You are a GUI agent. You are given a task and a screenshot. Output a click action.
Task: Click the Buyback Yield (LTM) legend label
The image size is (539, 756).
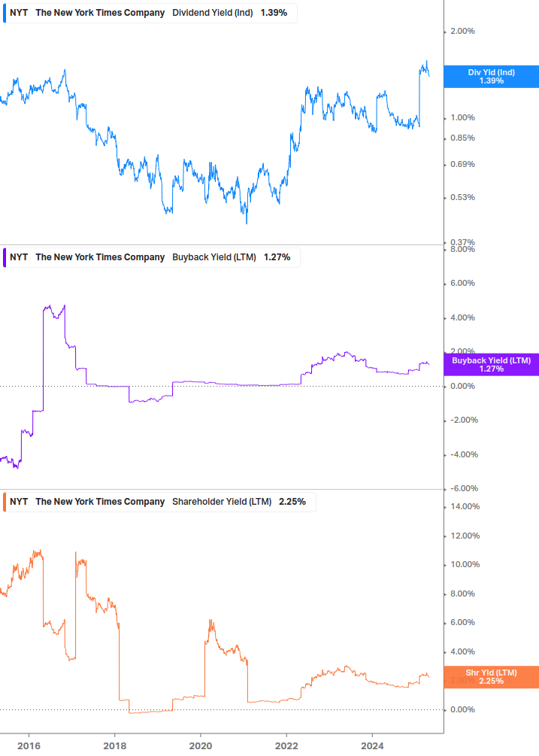click(213, 257)
